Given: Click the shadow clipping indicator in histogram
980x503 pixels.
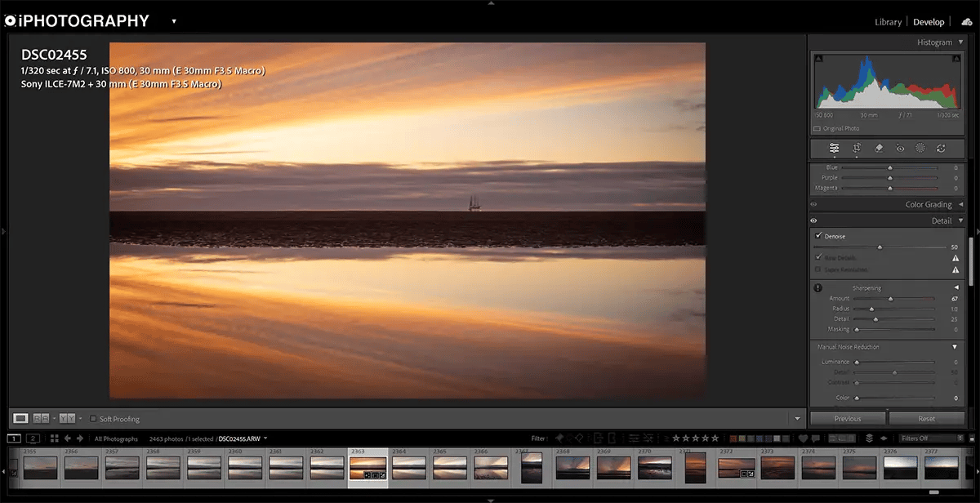Looking at the screenshot, I should (x=819, y=59).
